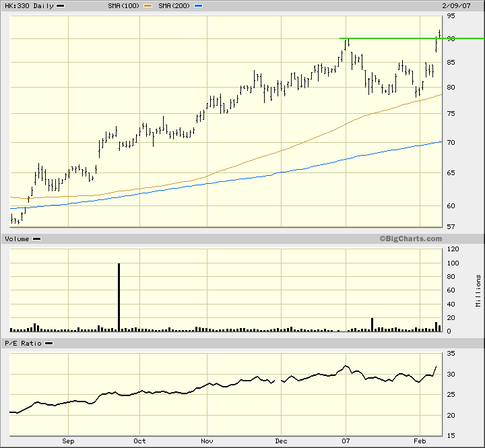Click the Nov month label on the axis
Screen dimensions: 485x448
point(207,441)
